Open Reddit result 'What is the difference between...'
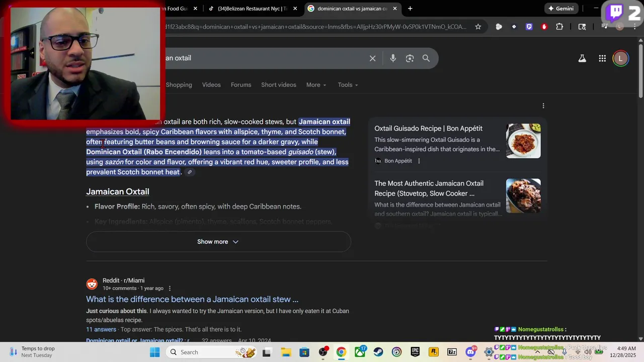Image resolution: width=644 pixels, height=362 pixels. tap(192, 299)
